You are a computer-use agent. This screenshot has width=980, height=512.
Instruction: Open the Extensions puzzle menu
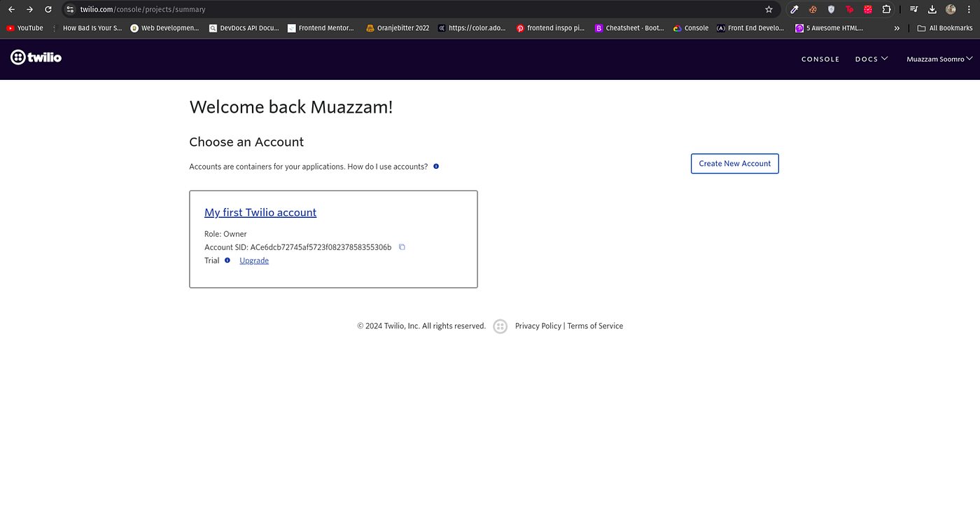pyautogui.click(x=886, y=9)
